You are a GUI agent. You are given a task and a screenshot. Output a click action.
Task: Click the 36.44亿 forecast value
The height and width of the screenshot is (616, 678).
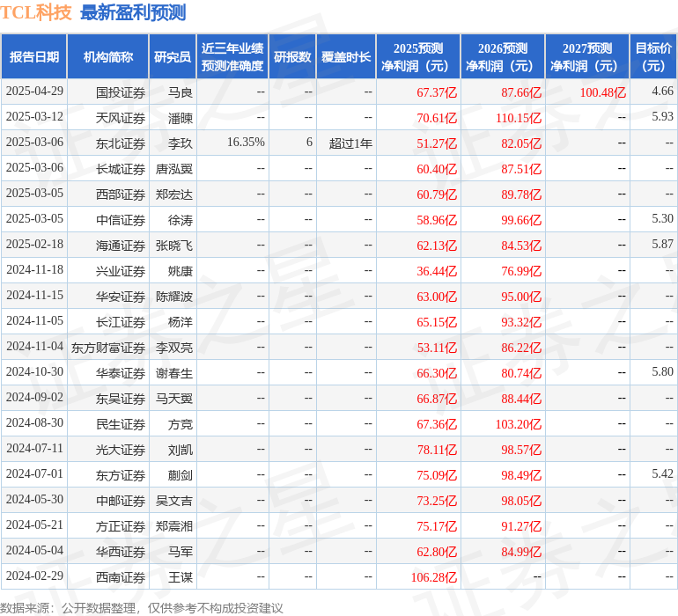pyautogui.click(x=437, y=271)
